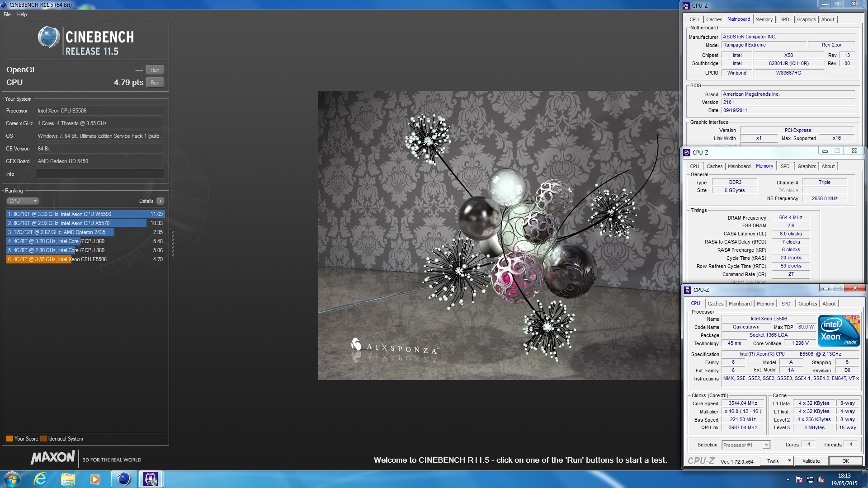This screenshot has width=868, height=488.
Task: Open Graphics tab in middle CPU-Z window
Action: tap(807, 166)
